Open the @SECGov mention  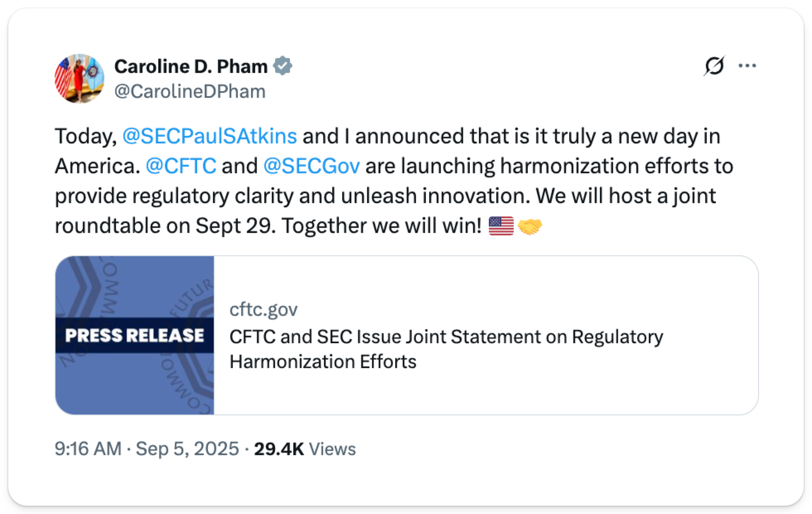pos(312,166)
